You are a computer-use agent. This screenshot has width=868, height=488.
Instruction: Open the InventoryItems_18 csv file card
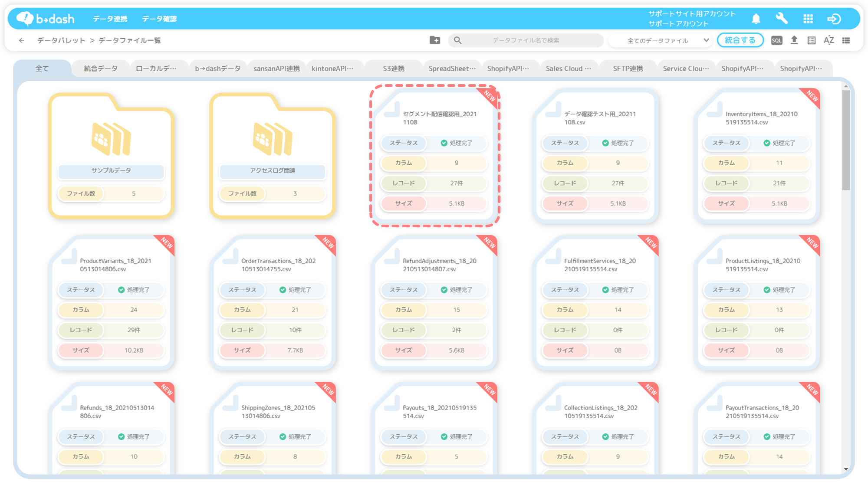tap(757, 156)
